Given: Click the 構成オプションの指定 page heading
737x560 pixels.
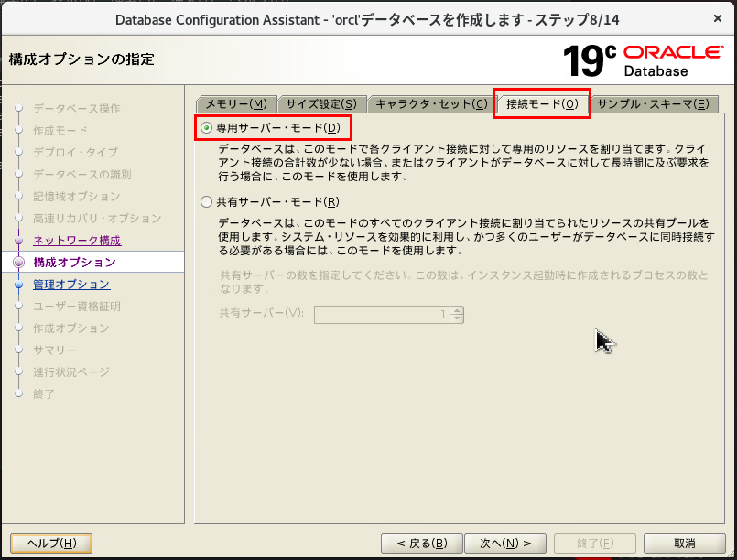Looking at the screenshot, I should pos(81,59).
